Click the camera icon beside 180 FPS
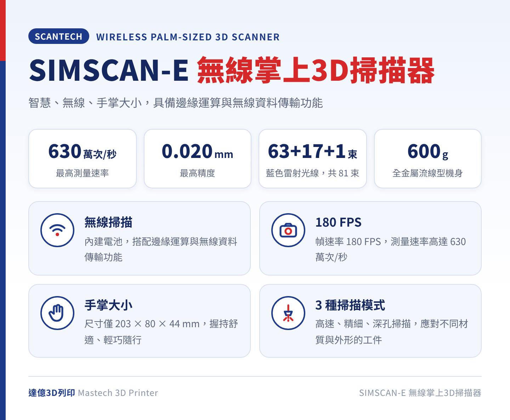This screenshot has width=510, height=420. [288, 230]
